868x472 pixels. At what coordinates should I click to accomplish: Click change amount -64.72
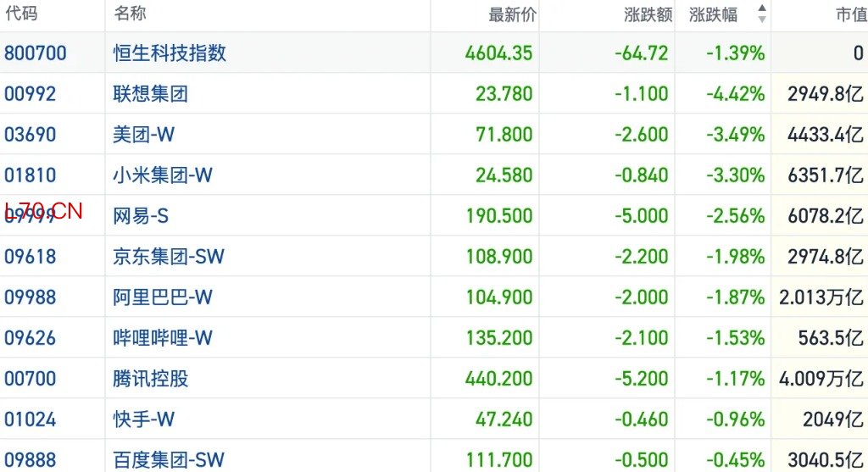[642, 53]
